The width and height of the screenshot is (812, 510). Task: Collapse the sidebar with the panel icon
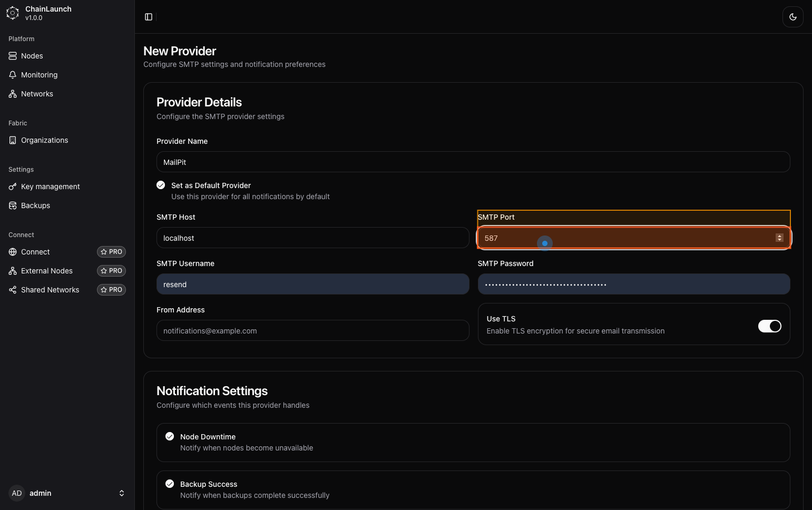pyautogui.click(x=149, y=17)
